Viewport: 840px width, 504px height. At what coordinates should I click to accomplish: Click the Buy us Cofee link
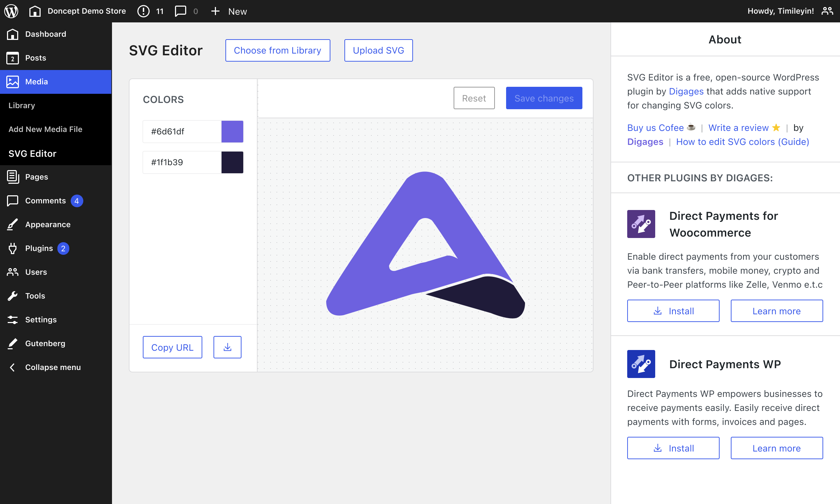[x=655, y=128]
